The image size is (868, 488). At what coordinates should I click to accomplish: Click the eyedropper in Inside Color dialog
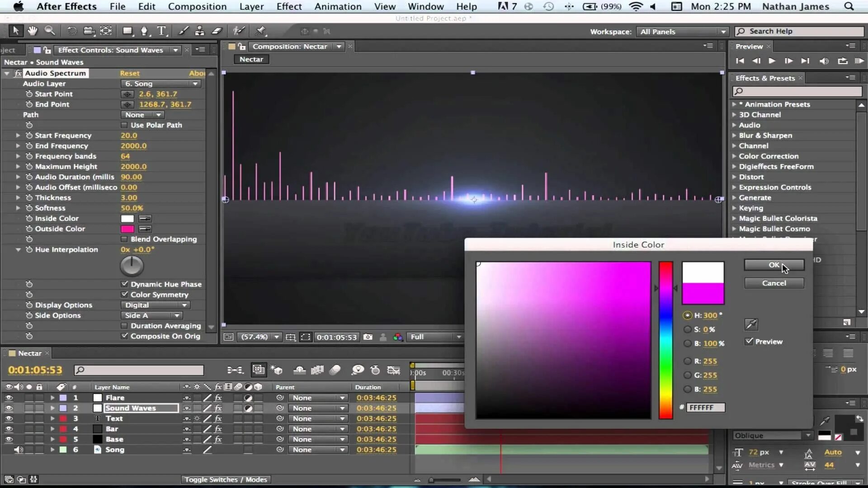(751, 324)
